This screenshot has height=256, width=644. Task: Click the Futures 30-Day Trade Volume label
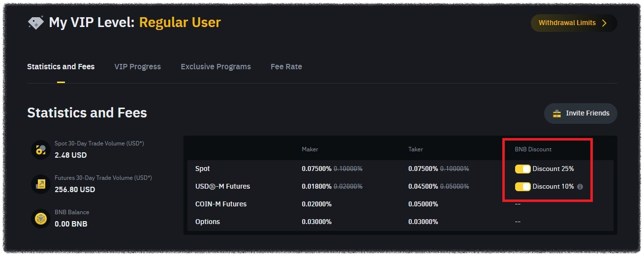point(103,178)
